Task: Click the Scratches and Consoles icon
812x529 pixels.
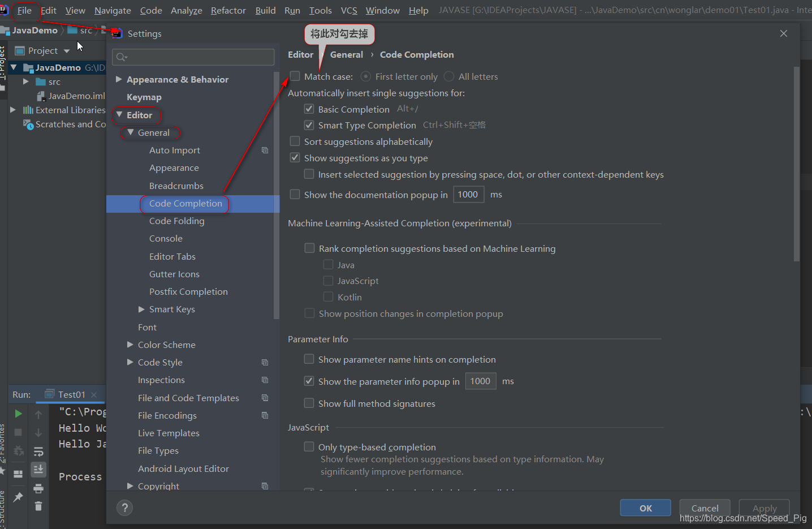Action: click(x=28, y=124)
